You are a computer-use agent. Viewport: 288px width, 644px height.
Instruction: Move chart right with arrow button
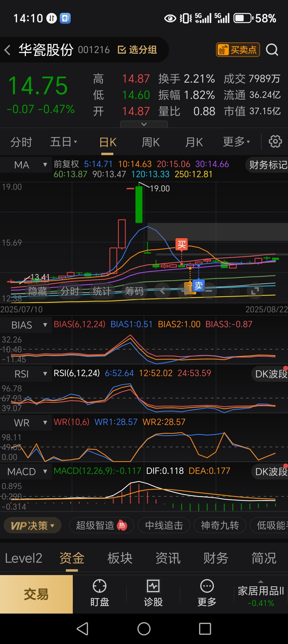pos(232,291)
